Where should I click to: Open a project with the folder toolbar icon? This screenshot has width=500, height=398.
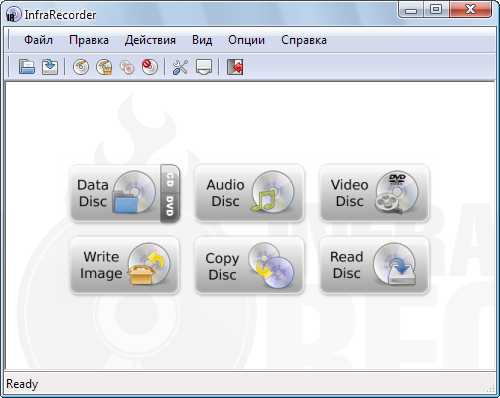(x=27, y=67)
